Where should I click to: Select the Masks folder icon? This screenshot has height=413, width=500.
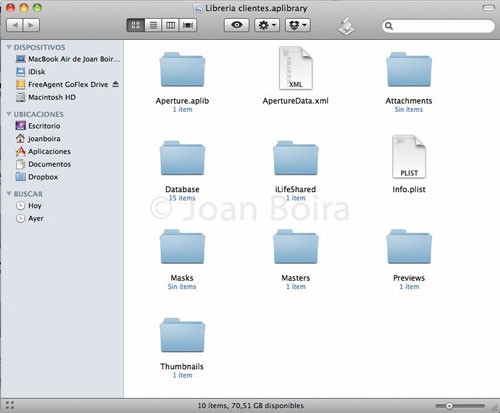point(182,247)
